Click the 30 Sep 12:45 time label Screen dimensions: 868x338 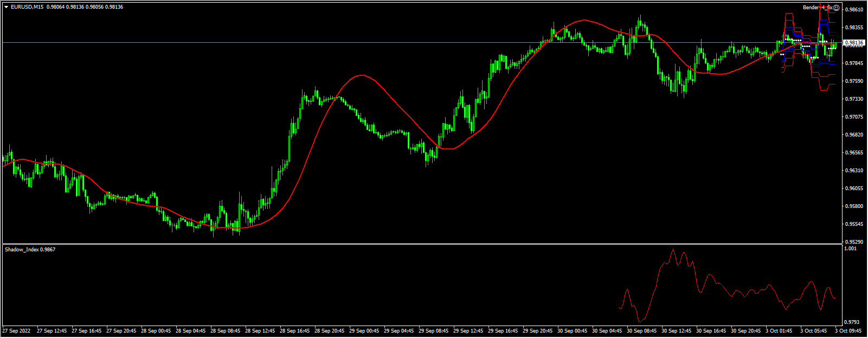677,330
